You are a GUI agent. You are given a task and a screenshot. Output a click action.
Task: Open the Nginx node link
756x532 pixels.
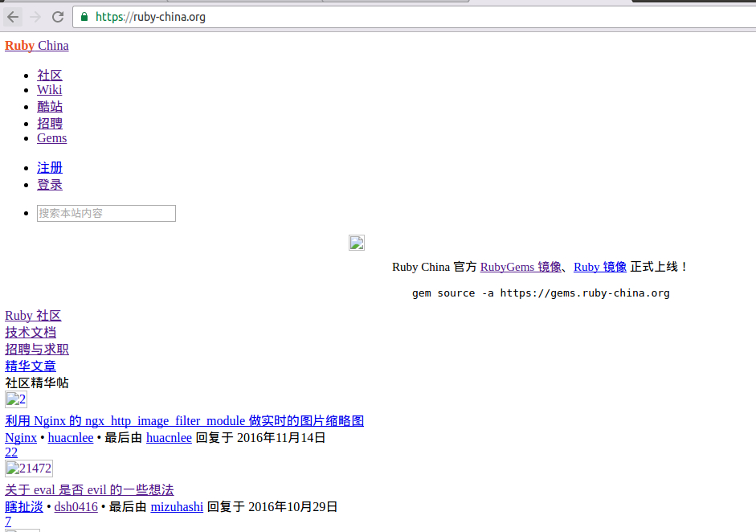pyautogui.click(x=21, y=438)
